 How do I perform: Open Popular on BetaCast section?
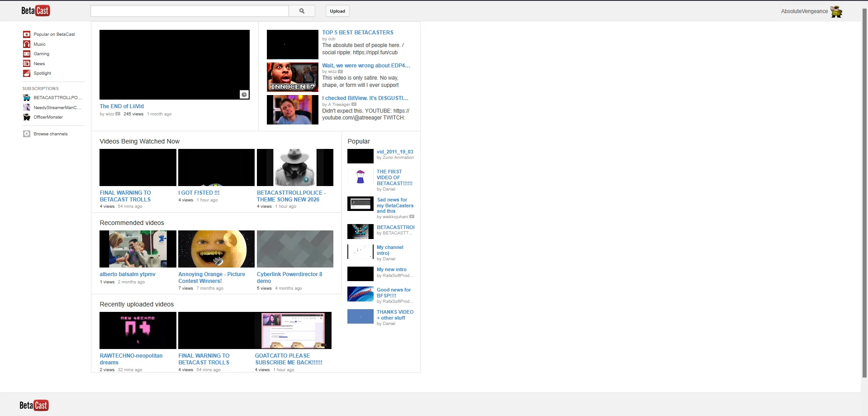pyautogui.click(x=54, y=34)
